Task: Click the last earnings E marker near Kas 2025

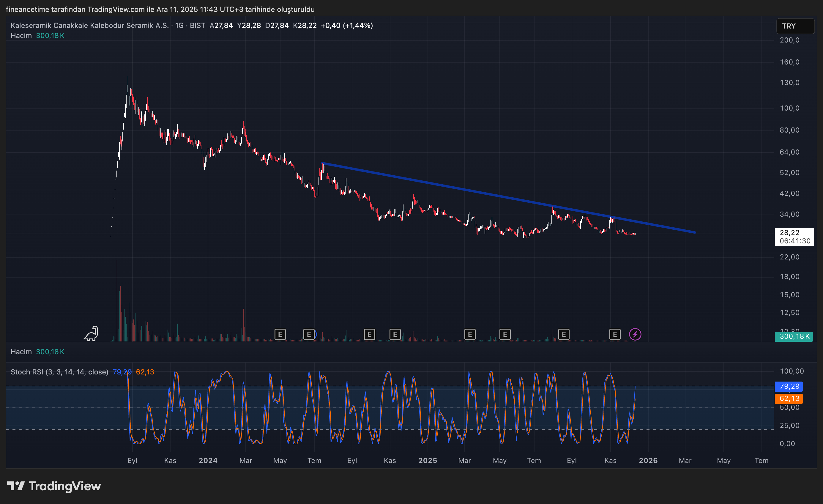Action: click(615, 334)
